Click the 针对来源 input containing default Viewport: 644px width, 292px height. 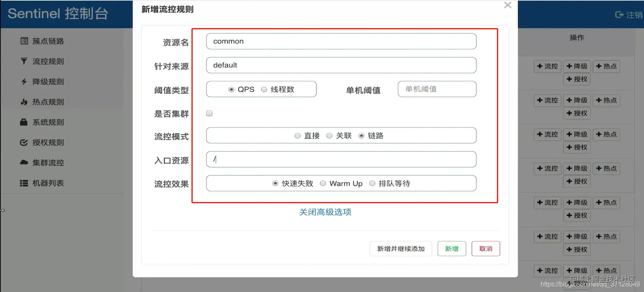(x=341, y=65)
